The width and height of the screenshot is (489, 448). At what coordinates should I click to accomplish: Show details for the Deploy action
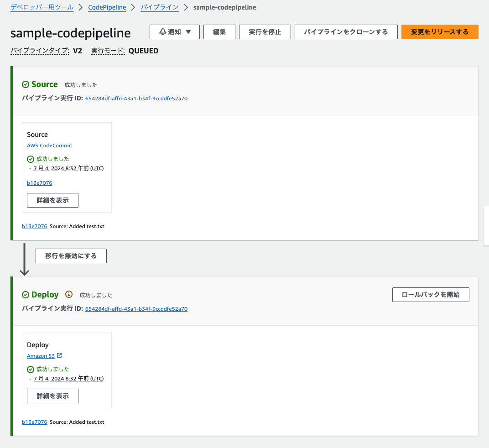(x=52, y=396)
